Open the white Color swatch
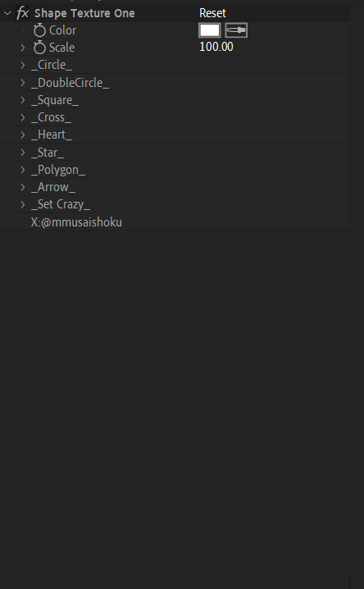 (209, 30)
